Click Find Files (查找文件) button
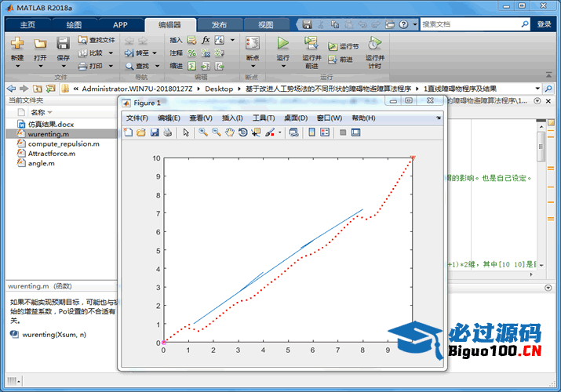Image resolution: width=561 pixels, height=392 pixels. (x=97, y=40)
